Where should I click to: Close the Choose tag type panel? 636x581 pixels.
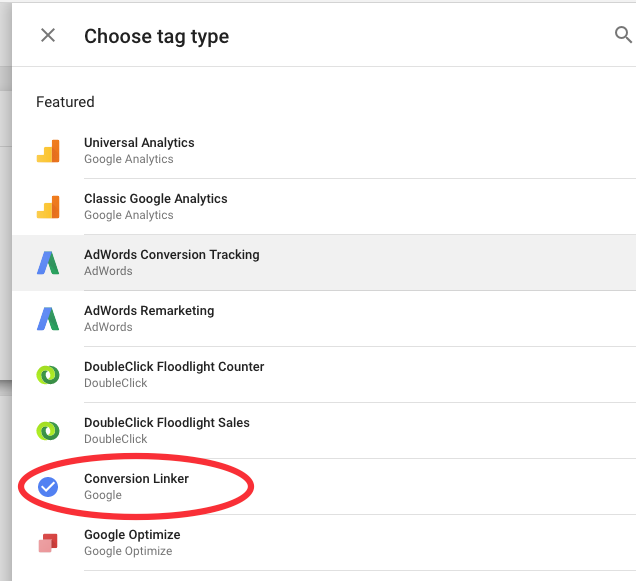pos(48,35)
